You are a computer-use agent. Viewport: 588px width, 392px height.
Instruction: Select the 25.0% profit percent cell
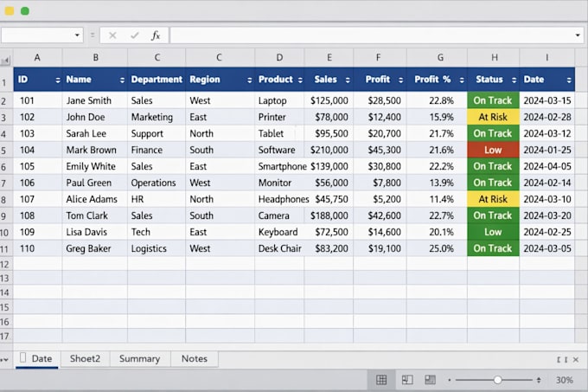(x=438, y=248)
